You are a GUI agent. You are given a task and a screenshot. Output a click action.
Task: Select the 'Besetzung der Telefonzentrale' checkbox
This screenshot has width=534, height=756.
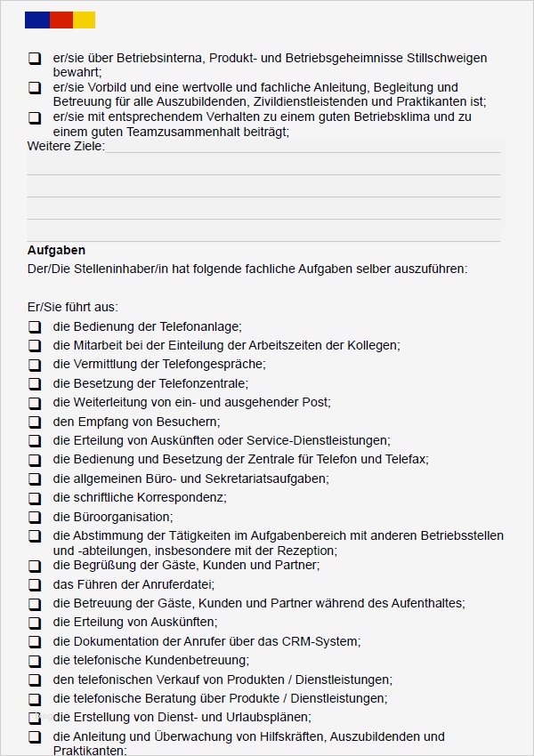35,384
